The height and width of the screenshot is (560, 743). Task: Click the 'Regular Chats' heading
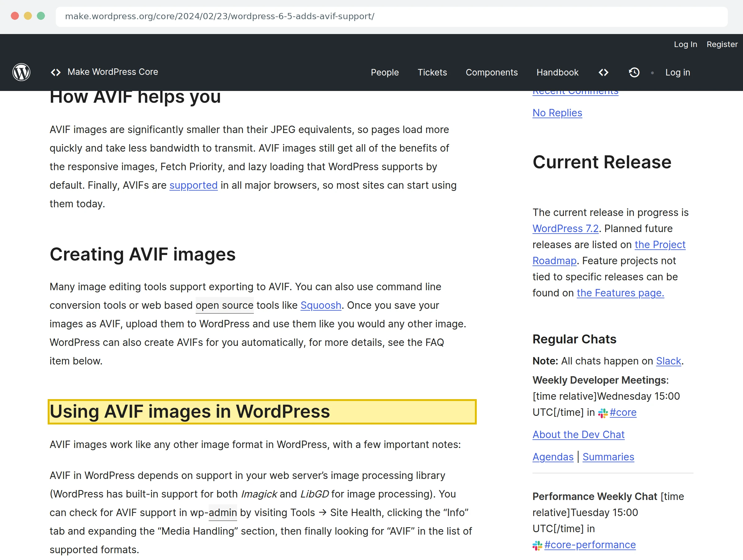pyautogui.click(x=574, y=339)
